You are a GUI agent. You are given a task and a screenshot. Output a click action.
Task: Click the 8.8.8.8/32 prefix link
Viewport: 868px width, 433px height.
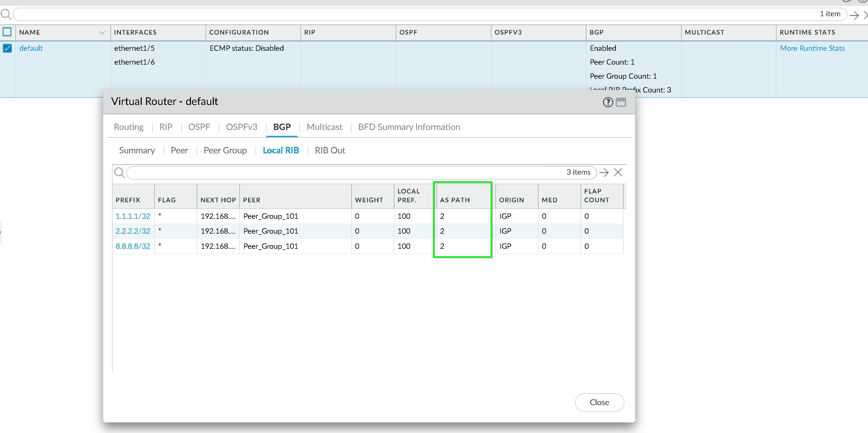(x=133, y=246)
